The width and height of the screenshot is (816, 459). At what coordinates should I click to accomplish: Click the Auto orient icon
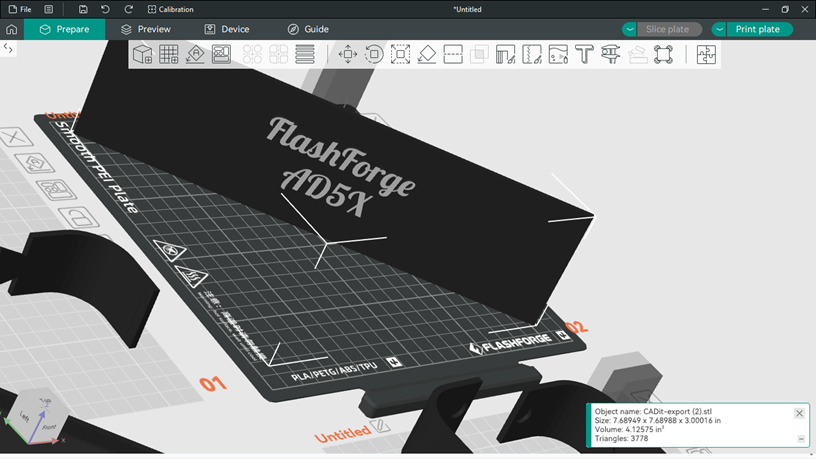(196, 54)
